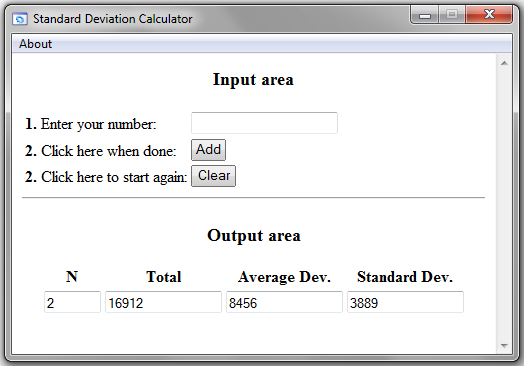Viewport: 524px width, 366px height.
Task: Click the application icon in the title bar
Action: pyautogui.click(x=20, y=19)
